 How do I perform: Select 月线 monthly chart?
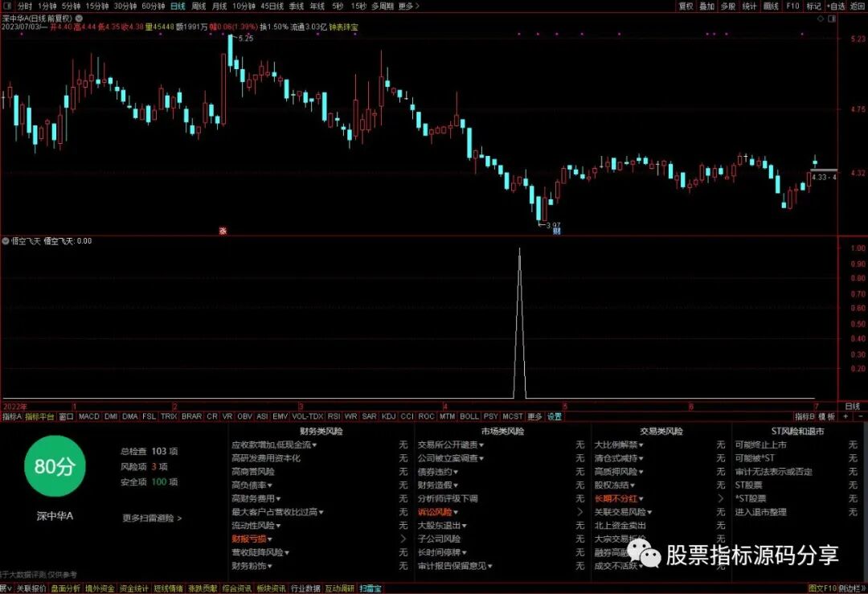point(219,6)
